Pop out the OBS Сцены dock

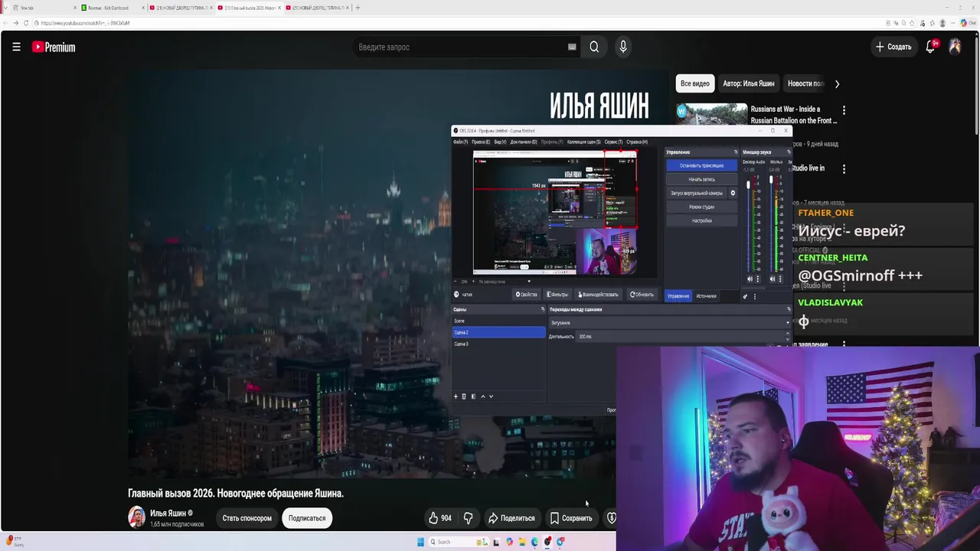pos(543,309)
